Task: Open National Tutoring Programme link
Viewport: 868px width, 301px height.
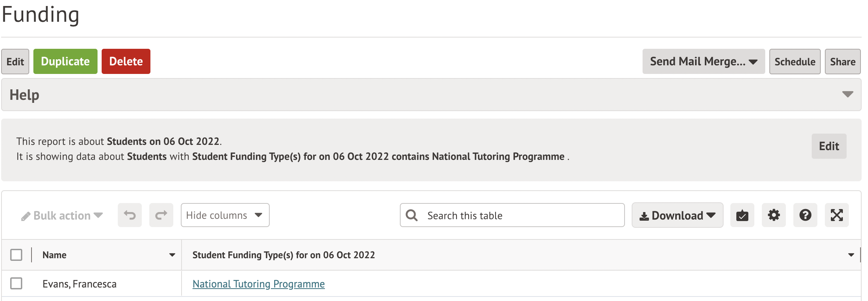Action: click(258, 284)
